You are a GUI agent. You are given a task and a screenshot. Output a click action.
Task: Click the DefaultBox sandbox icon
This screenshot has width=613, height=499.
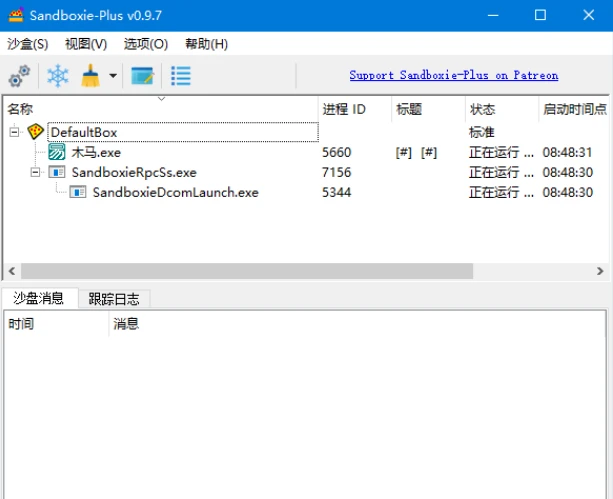[36, 132]
